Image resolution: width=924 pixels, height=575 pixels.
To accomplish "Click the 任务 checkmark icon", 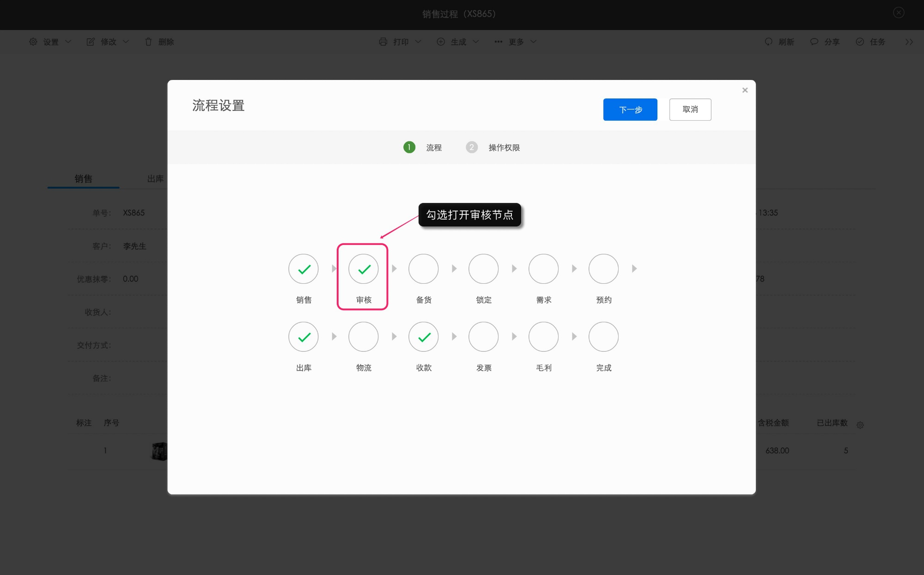I will [x=859, y=42].
